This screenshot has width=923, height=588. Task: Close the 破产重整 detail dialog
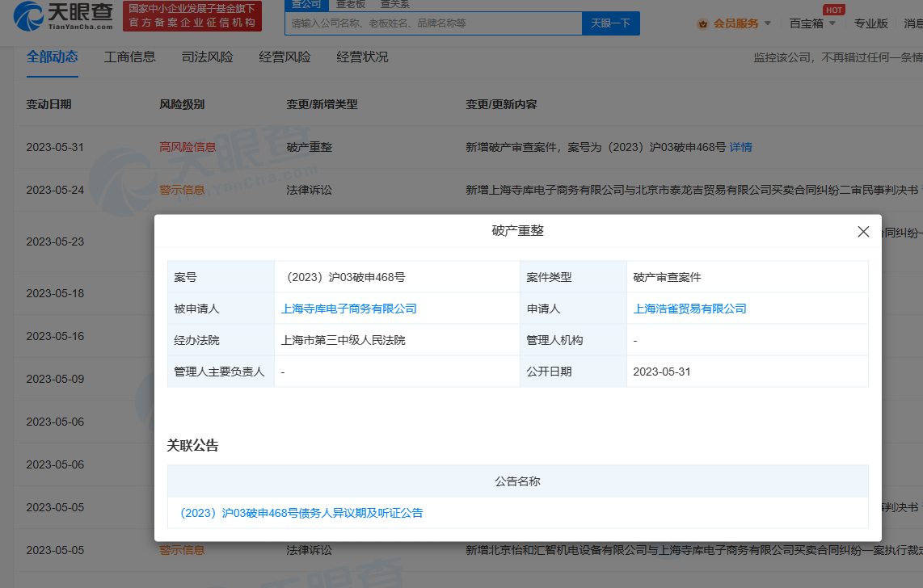(x=863, y=231)
